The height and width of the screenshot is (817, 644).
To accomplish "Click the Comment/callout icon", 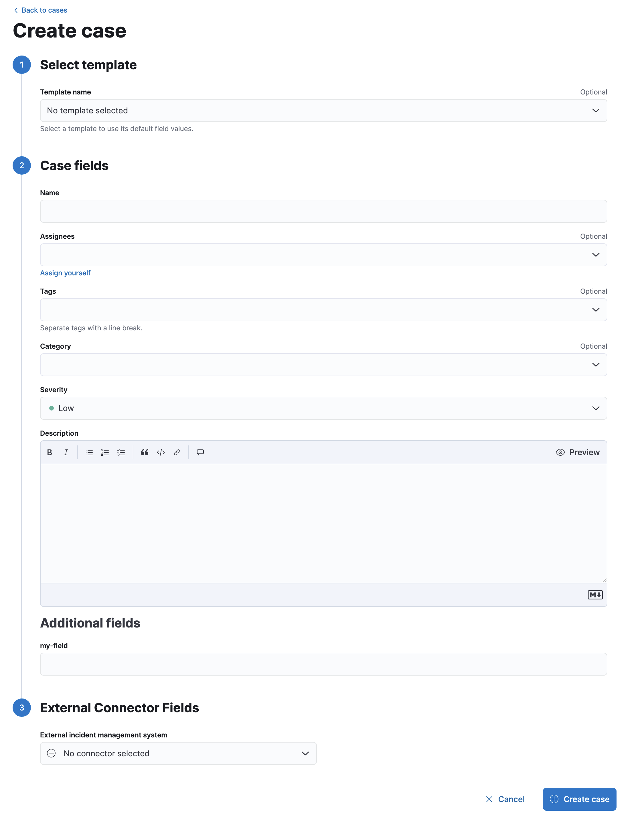I will tap(200, 452).
